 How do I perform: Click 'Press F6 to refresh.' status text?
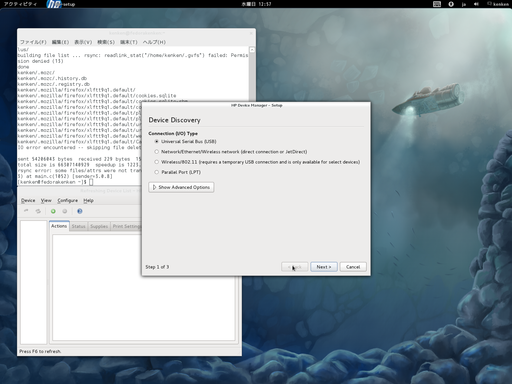[40, 351]
